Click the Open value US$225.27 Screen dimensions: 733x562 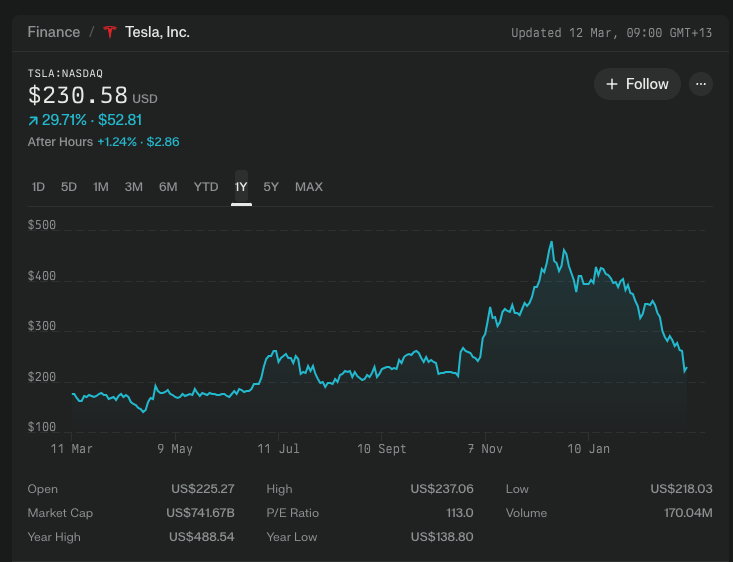tap(202, 489)
